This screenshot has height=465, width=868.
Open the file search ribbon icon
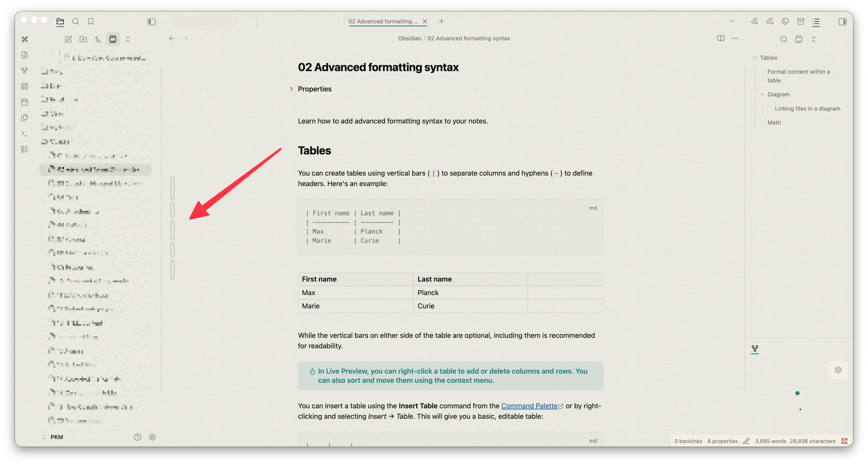point(25,55)
